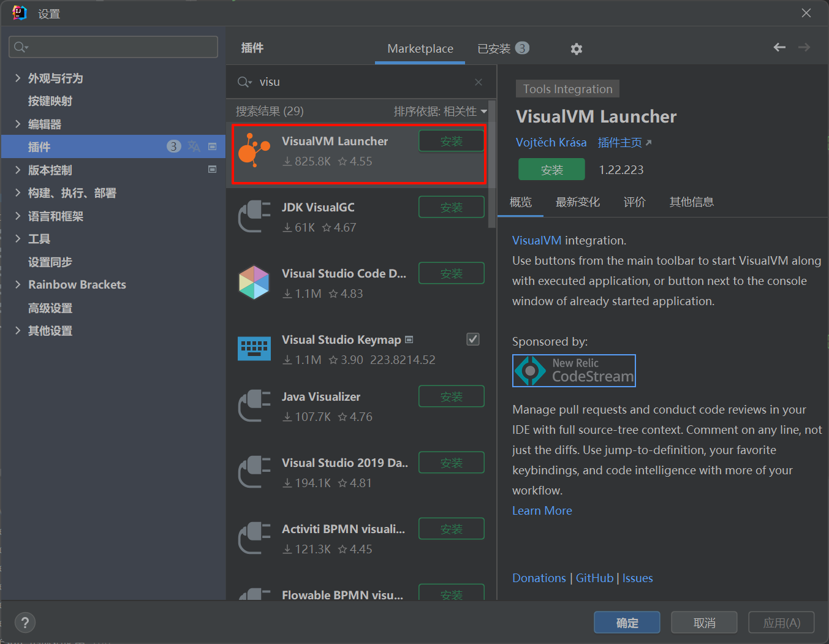Click the 确定 button
Image resolution: width=829 pixels, height=644 pixels.
pyautogui.click(x=627, y=623)
